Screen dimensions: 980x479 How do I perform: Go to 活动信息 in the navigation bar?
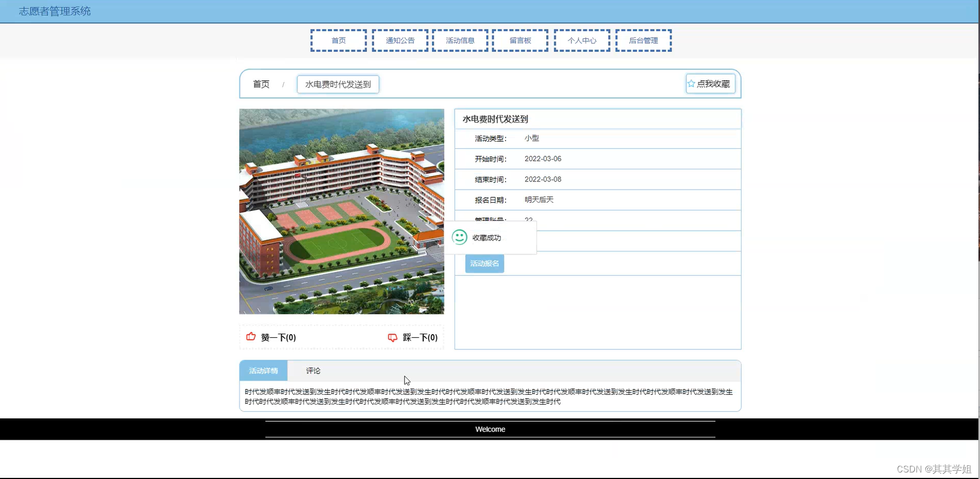coord(460,40)
